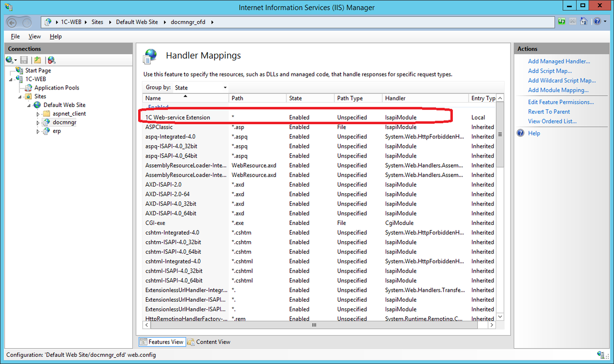Collapse the 1C-WEB server node
This screenshot has height=364, width=614.
click(x=11, y=79)
